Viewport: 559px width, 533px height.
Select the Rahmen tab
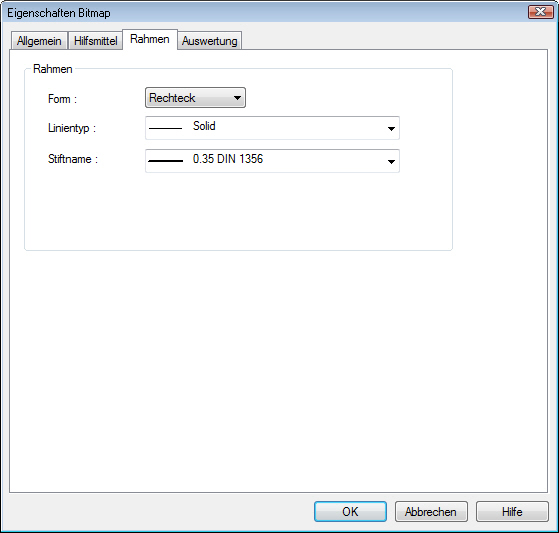[150, 39]
